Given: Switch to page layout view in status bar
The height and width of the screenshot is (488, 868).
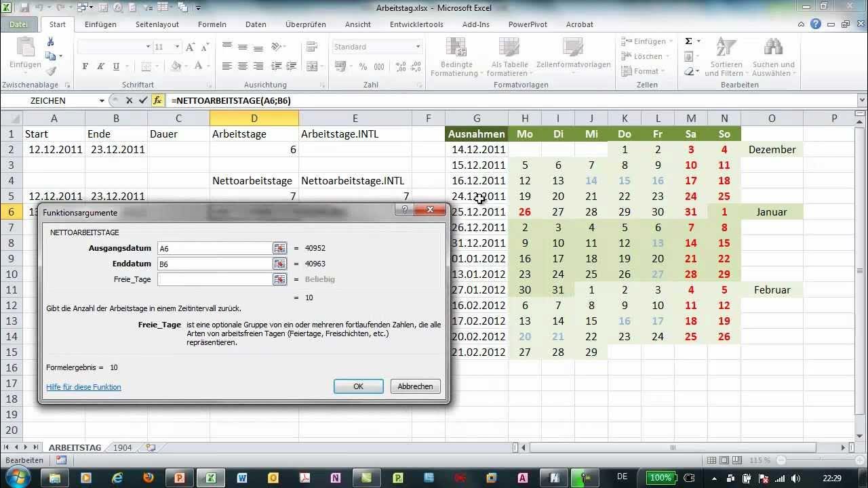Looking at the screenshot, I should point(723,460).
